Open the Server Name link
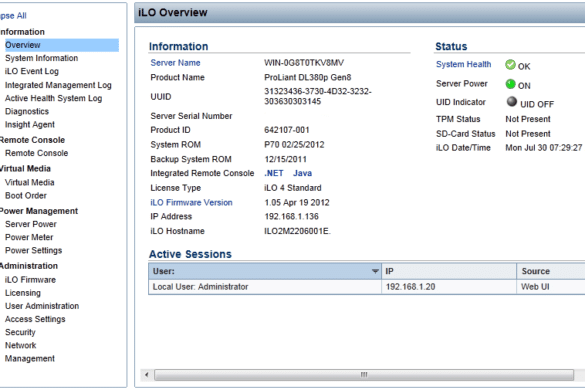Image resolution: width=585 pixels, height=390 pixels. [x=175, y=63]
